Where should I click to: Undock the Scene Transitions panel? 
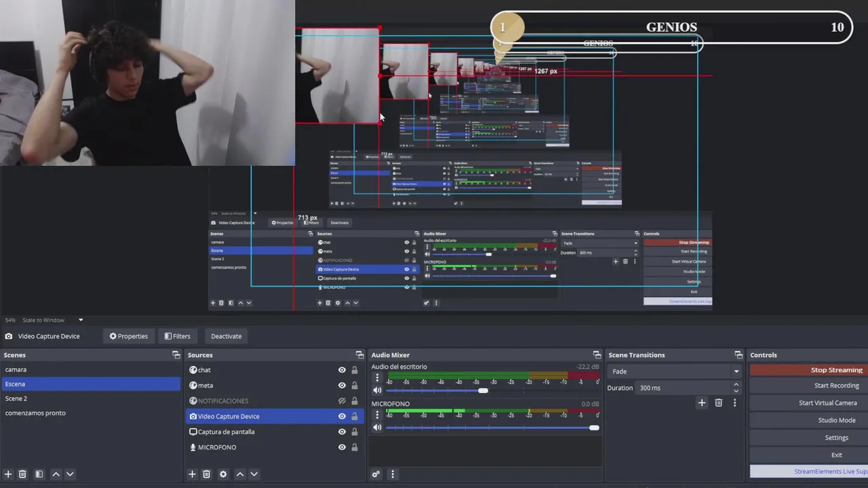point(738,355)
